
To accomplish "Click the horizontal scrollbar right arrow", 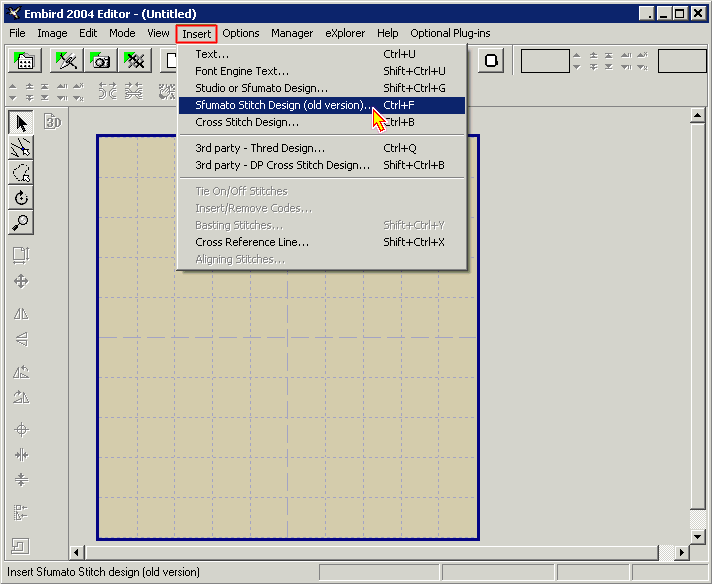I will coord(681,553).
